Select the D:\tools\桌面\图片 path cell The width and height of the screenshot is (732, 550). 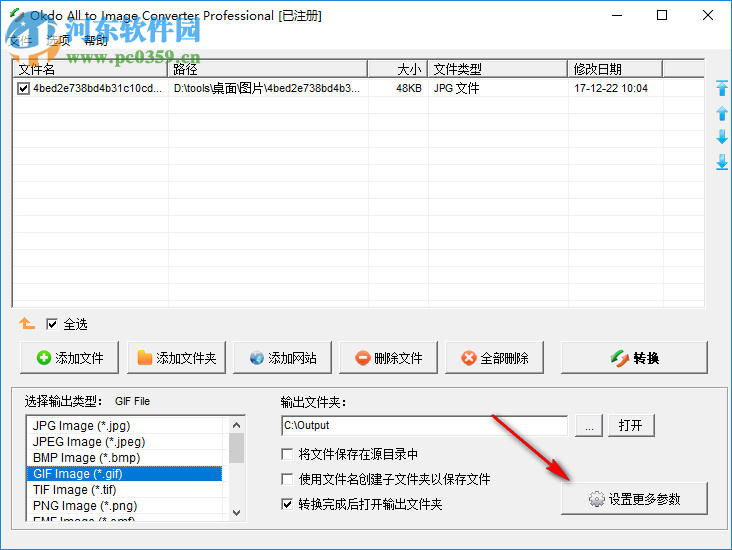click(x=267, y=88)
